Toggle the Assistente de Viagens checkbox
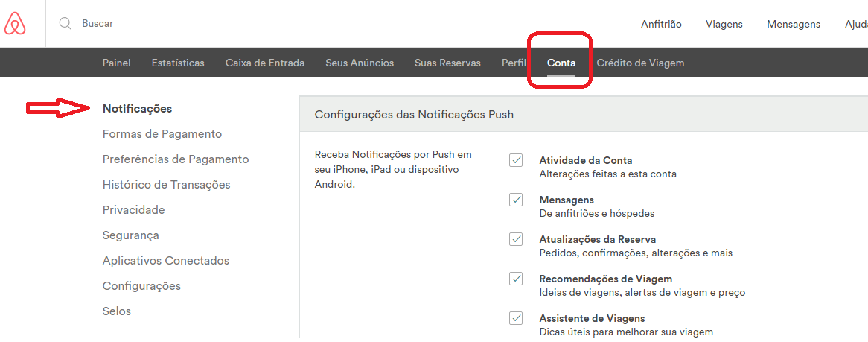 pyautogui.click(x=516, y=318)
